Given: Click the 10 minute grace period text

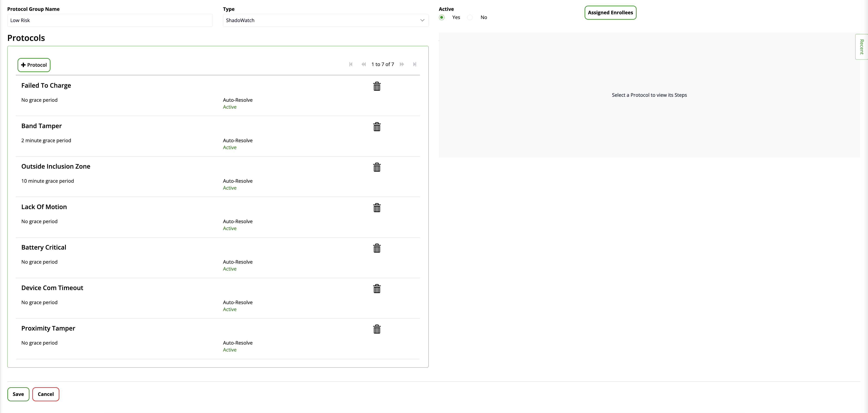Looking at the screenshot, I should click(x=47, y=181).
